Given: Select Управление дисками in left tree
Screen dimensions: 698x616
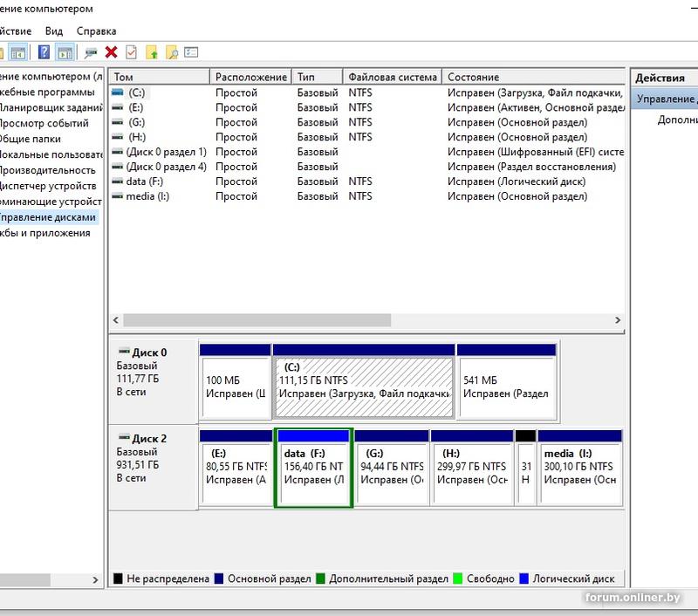Looking at the screenshot, I should click(48, 217).
